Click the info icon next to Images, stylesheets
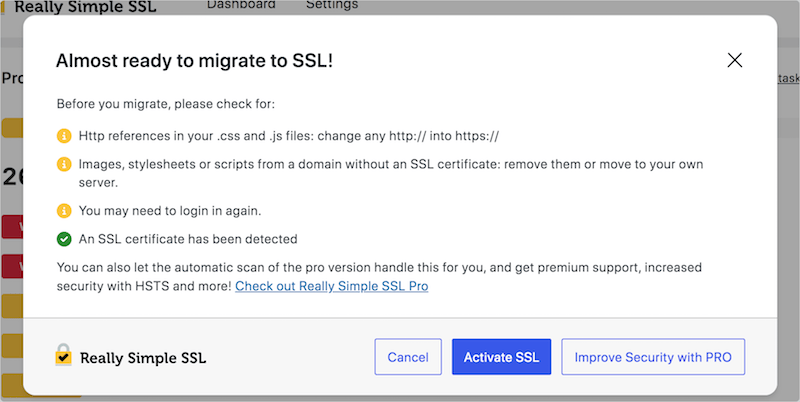 [64, 164]
